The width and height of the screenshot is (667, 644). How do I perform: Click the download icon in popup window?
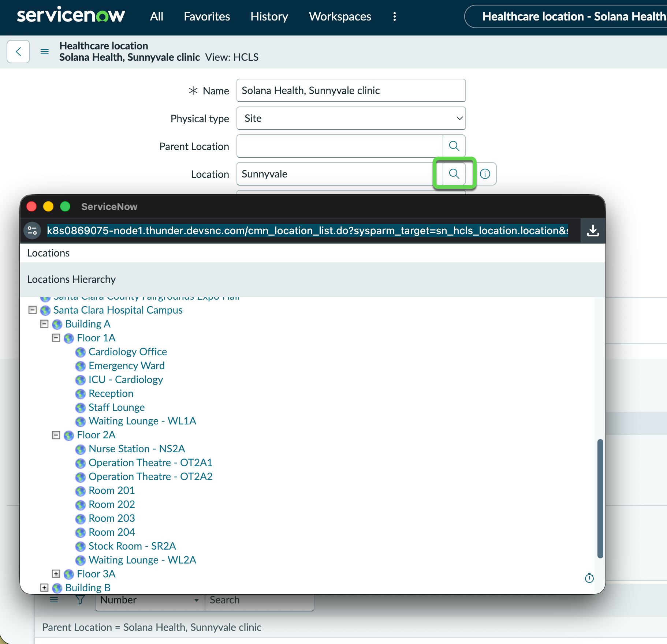[593, 231]
